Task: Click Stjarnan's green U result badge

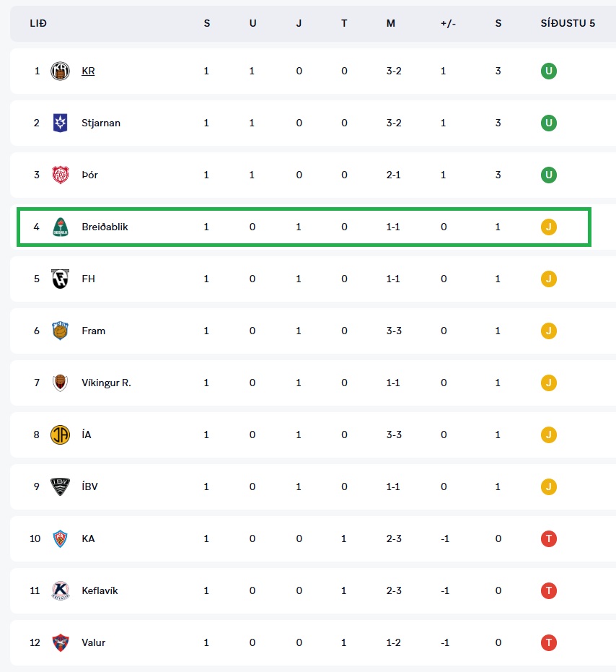Action: click(549, 123)
